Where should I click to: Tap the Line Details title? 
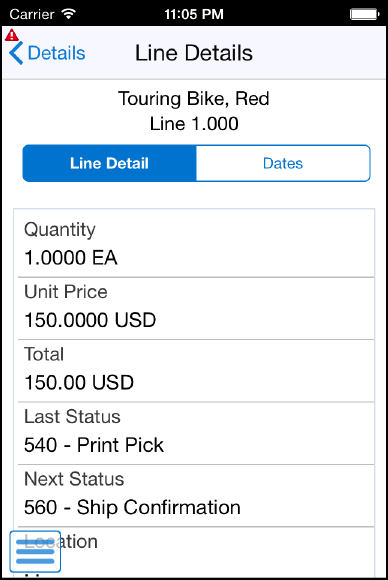coord(194,53)
